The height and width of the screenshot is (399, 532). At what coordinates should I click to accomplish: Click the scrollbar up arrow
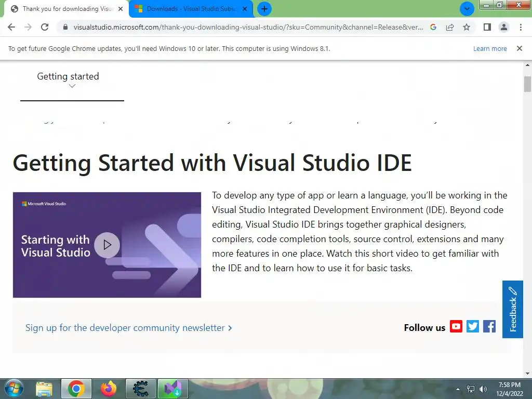pos(527,64)
